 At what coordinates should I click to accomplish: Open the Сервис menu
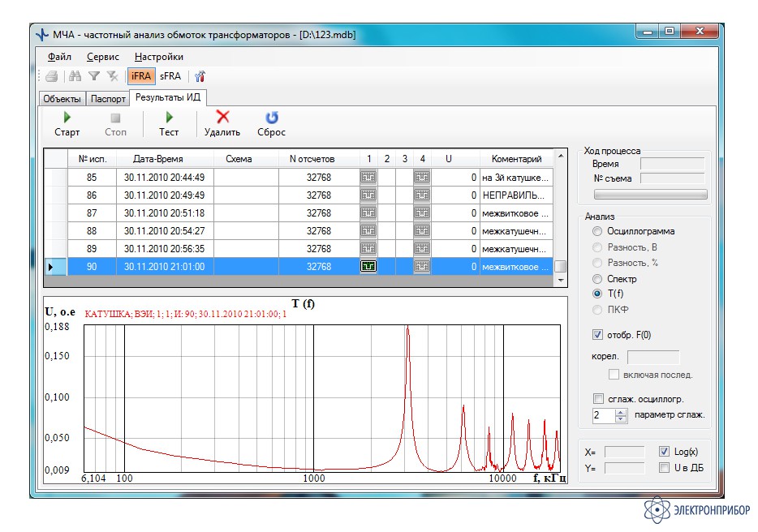coord(103,57)
